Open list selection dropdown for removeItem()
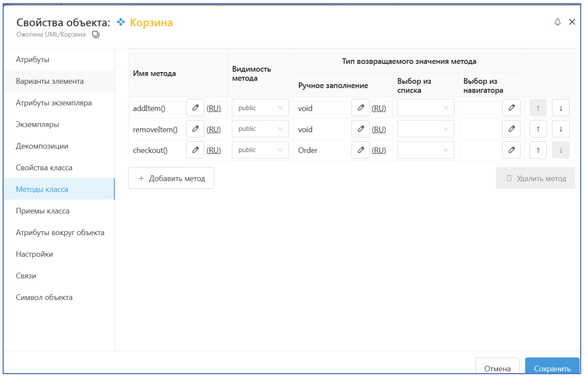588x376 pixels. (425, 129)
